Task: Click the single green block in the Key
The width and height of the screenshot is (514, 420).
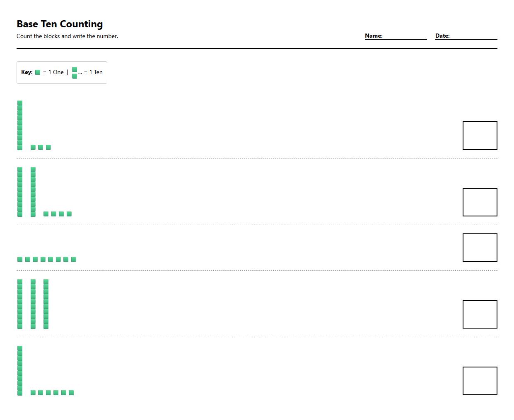Action: (38, 72)
